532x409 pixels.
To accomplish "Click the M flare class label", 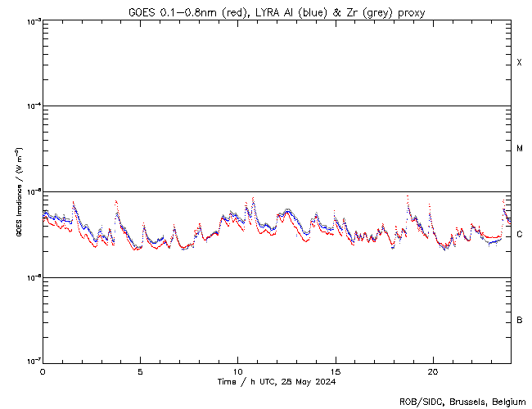I will [520, 149].
